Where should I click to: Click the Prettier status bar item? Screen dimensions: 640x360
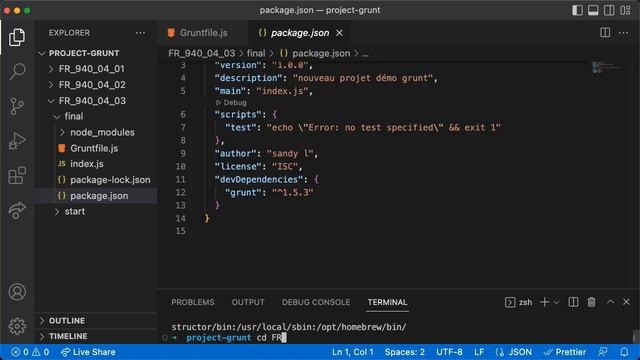[x=565, y=352]
